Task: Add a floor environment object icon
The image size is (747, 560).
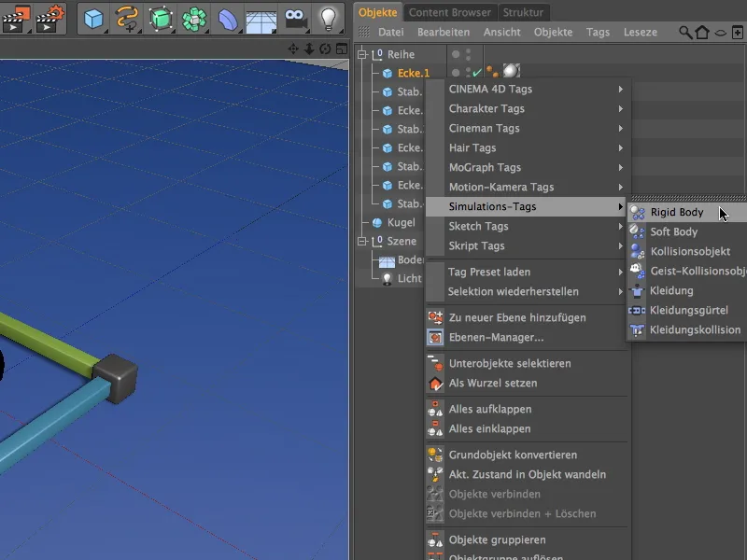Action: (261, 21)
